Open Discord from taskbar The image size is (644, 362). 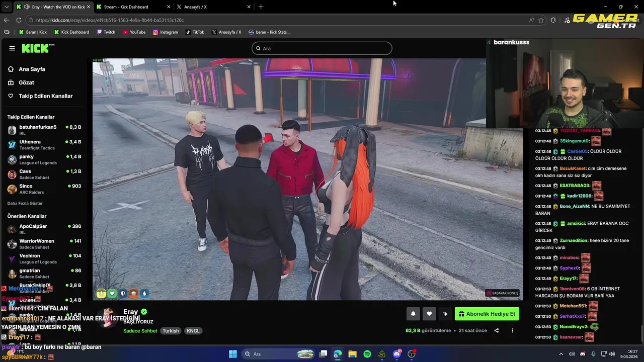pos(397,354)
